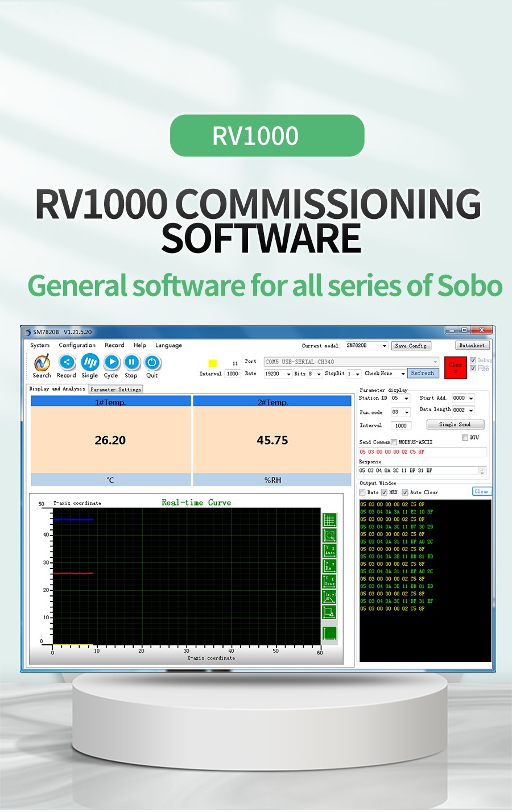Click the Record share icon
The width and height of the screenshot is (512, 812).
pyautogui.click(x=67, y=362)
